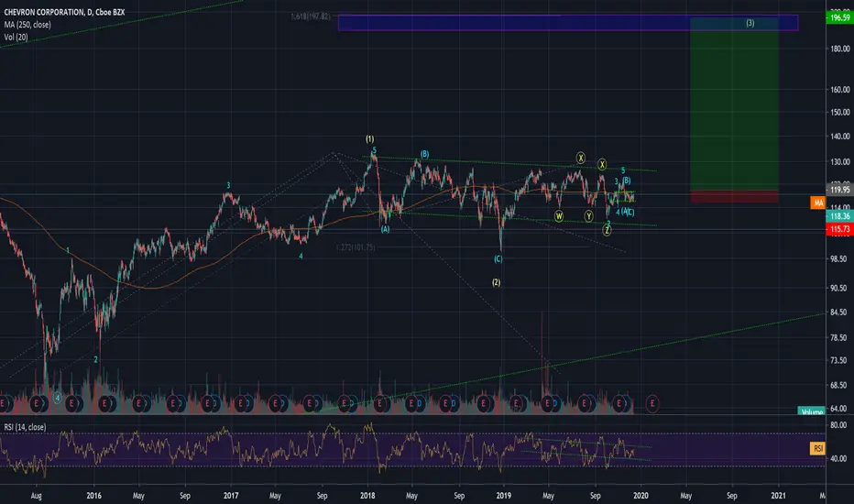Image resolution: width=854 pixels, height=504 pixels.
Task: Select green wave 1 label near 2016 rally
Action: [x=68, y=251]
